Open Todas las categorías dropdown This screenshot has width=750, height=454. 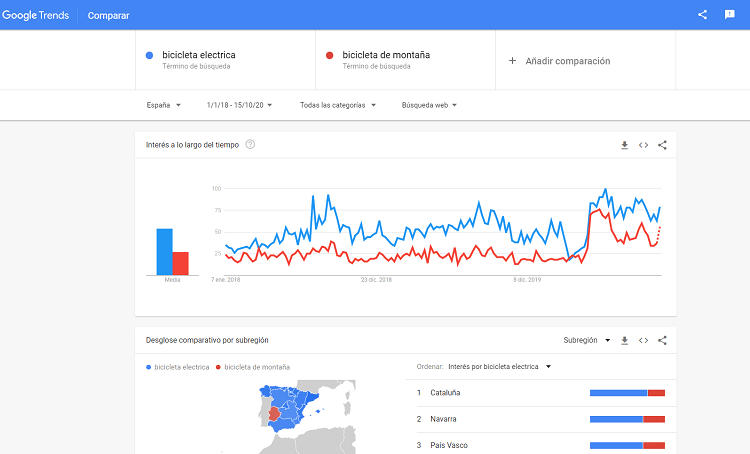[x=338, y=105]
